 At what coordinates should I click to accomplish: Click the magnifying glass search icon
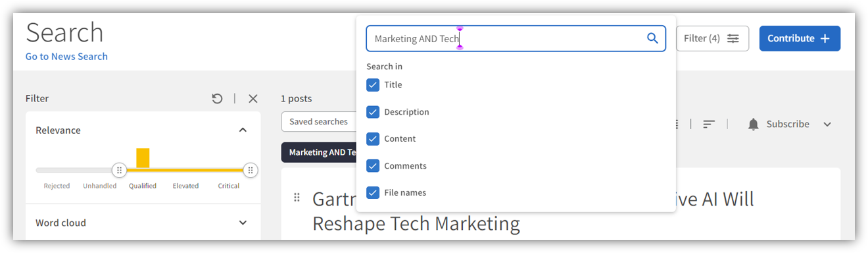(x=652, y=38)
